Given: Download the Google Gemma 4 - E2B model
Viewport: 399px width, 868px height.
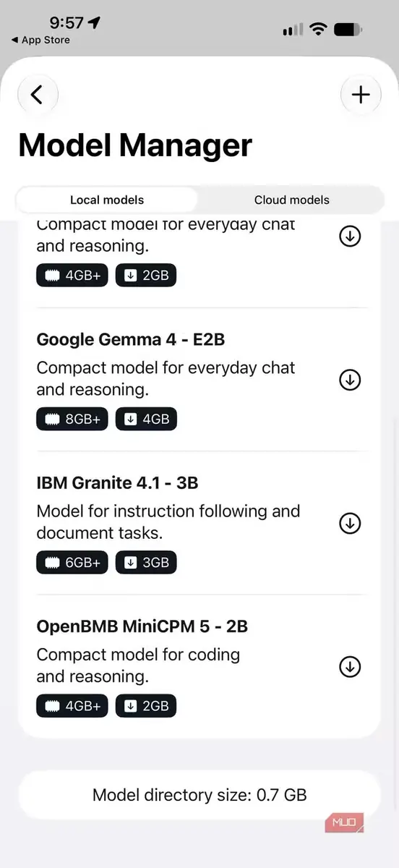Looking at the screenshot, I should click(x=350, y=380).
